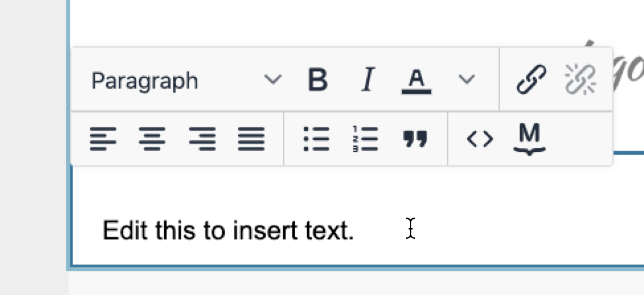
Task: Justify the paragraph text
Action: pos(251,139)
